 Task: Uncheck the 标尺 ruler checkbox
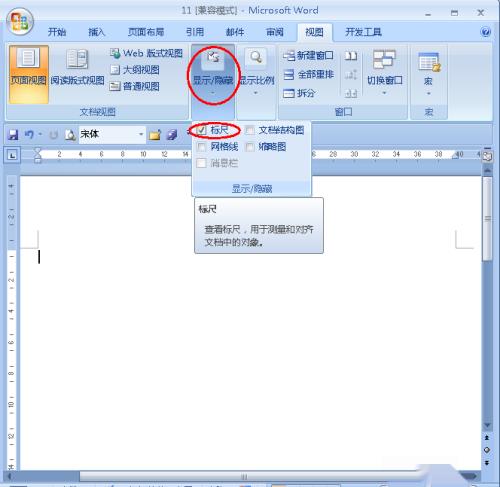(201, 130)
